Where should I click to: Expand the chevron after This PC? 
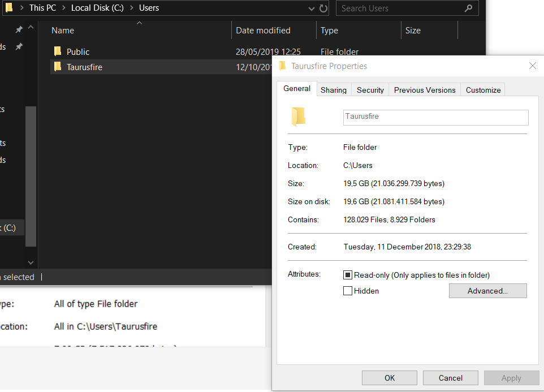64,7
